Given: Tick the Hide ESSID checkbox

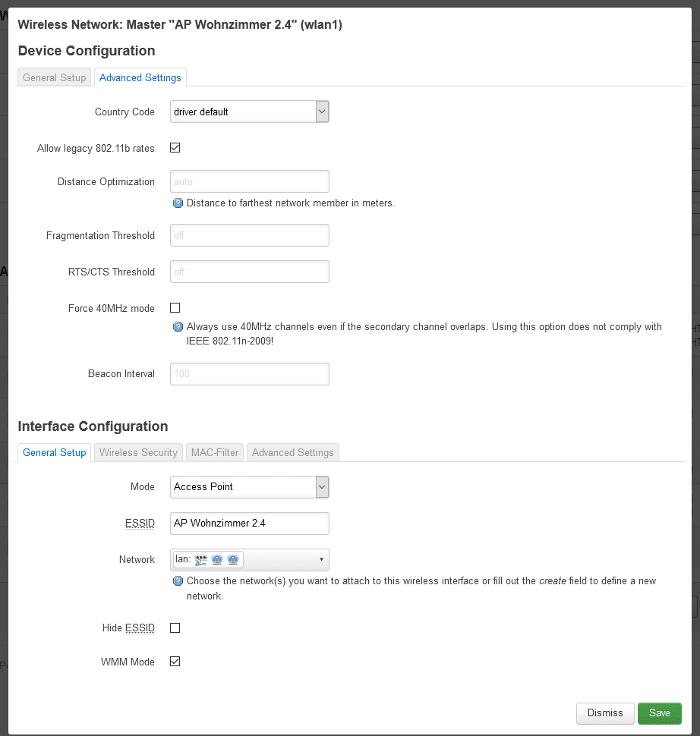Looking at the screenshot, I should (175, 628).
